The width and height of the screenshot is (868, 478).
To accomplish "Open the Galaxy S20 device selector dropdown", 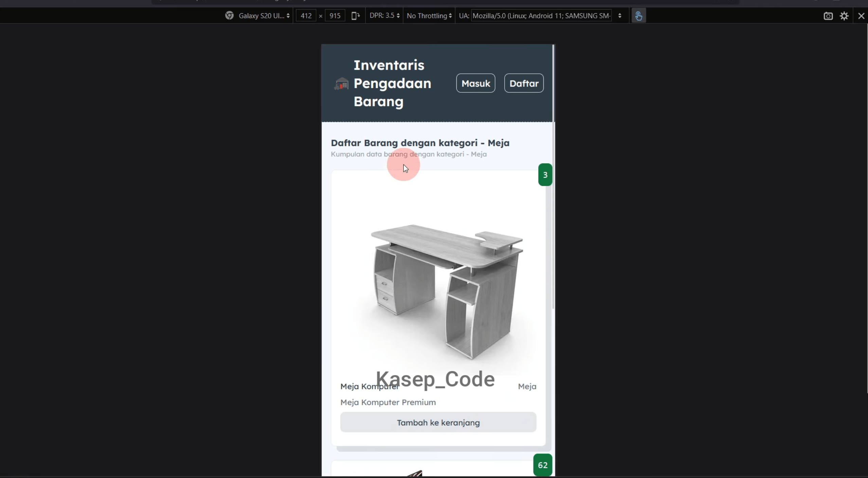I will coord(264,16).
